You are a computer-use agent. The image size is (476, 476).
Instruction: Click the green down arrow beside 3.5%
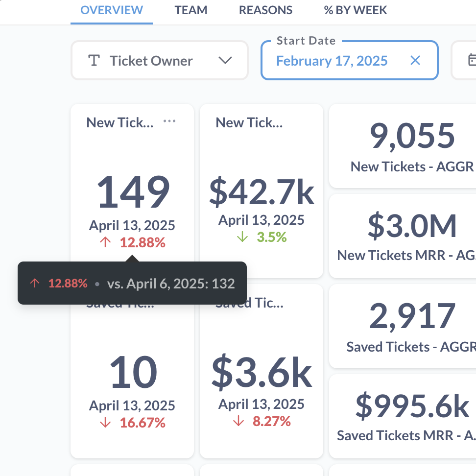[242, 238]
